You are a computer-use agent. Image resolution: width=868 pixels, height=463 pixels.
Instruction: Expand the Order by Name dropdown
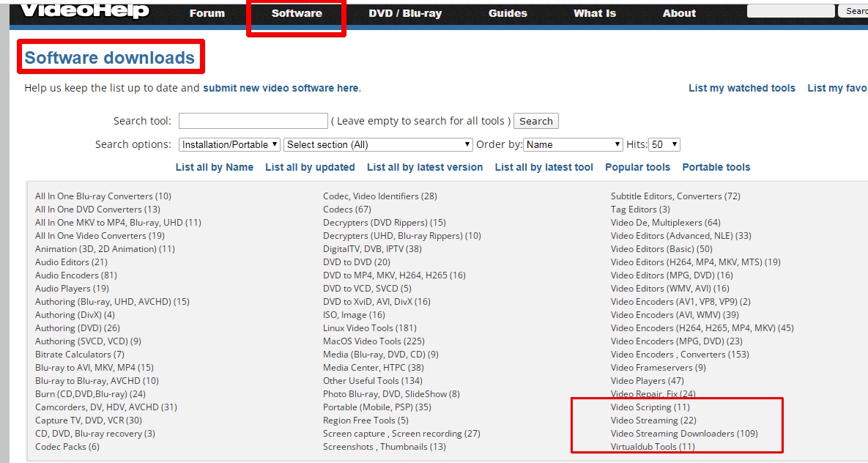[x=574, y=144]
